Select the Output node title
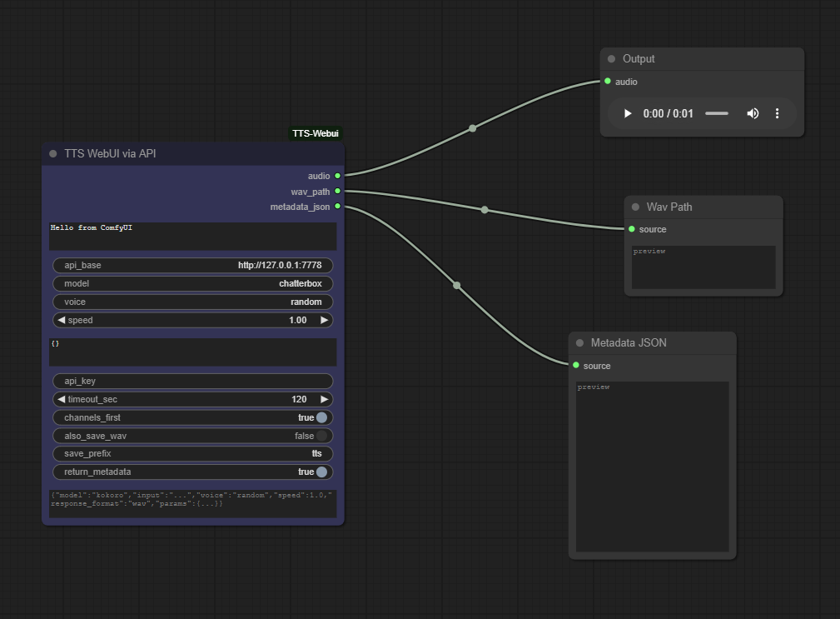 639,59
